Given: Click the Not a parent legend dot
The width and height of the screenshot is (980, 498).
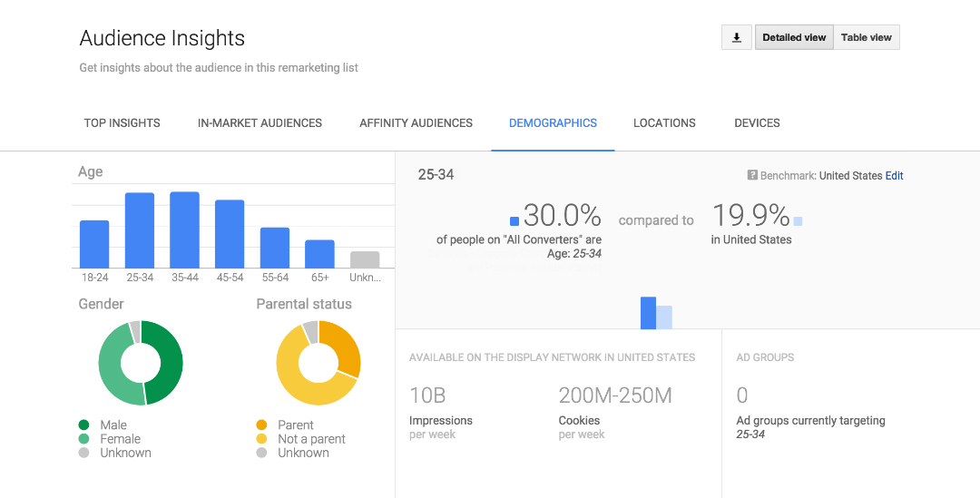Looking at the screenshot, I should [262, 439].
